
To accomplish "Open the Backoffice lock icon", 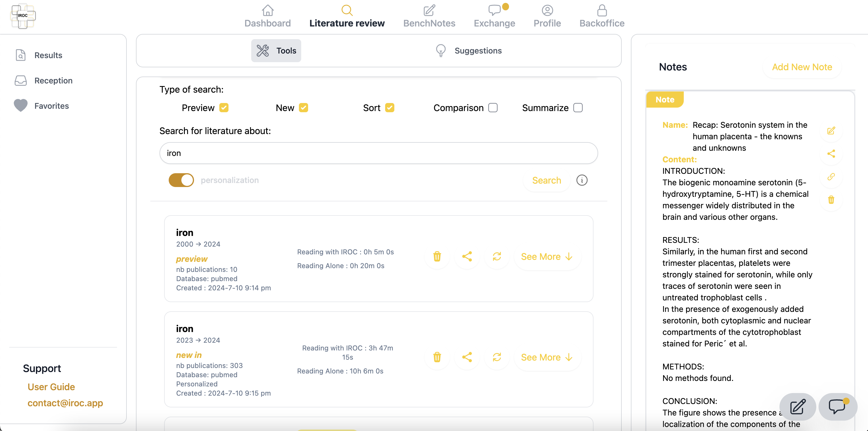I will [x=602, y=10].
